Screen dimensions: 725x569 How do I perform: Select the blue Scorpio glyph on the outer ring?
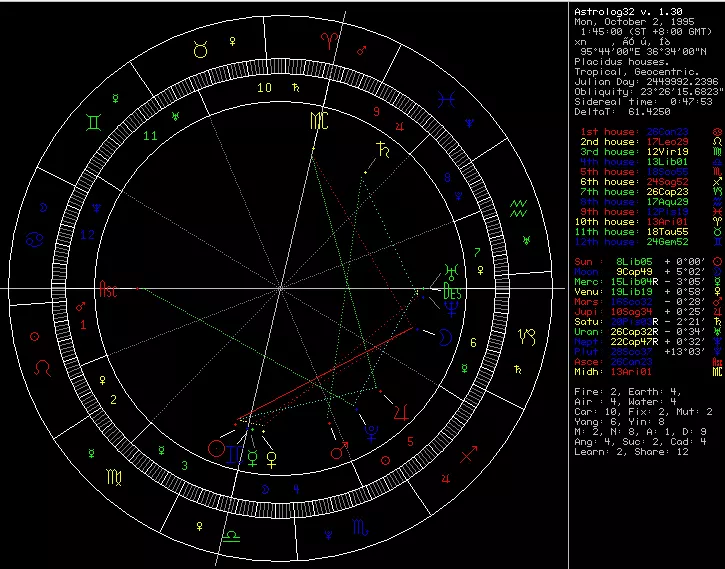pos(361,527)
